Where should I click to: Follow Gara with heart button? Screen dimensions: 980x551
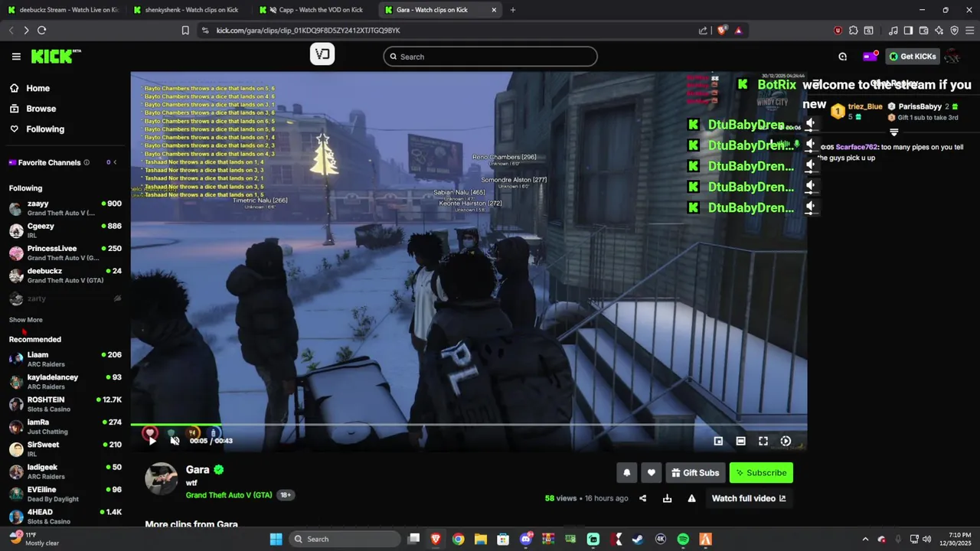coord(652,473)
